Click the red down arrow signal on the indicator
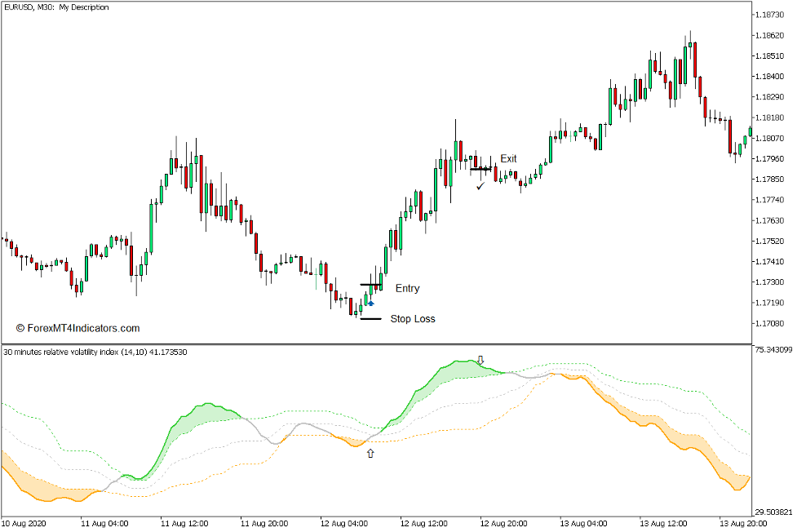 tap(480, 361)
